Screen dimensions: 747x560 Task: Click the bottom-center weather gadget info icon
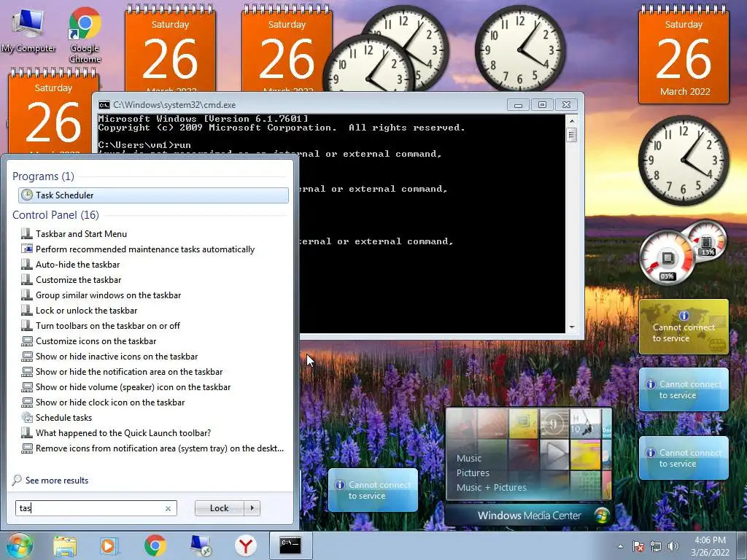coord(340,485)
